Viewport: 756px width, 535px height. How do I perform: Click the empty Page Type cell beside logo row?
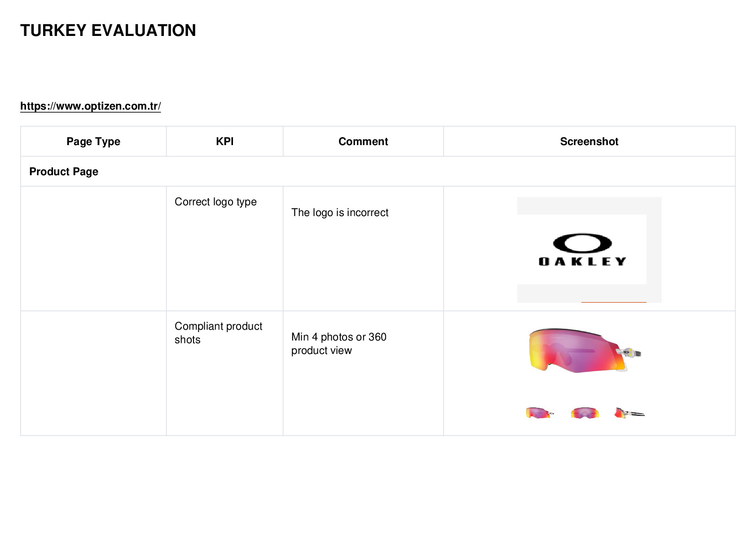93,248
